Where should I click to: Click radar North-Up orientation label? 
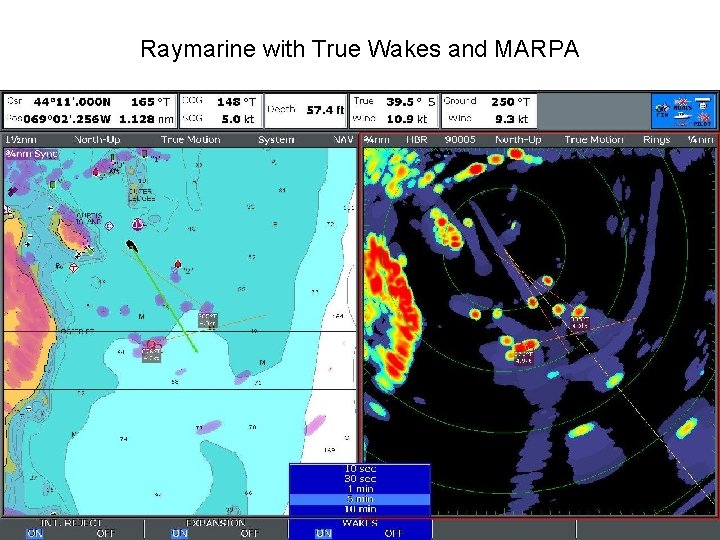pos(518,140)
